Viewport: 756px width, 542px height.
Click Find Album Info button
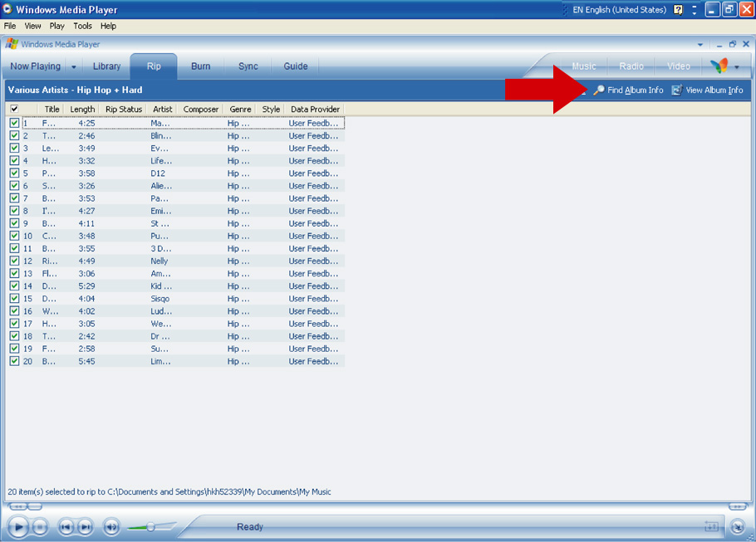click(x=629, y=90)
